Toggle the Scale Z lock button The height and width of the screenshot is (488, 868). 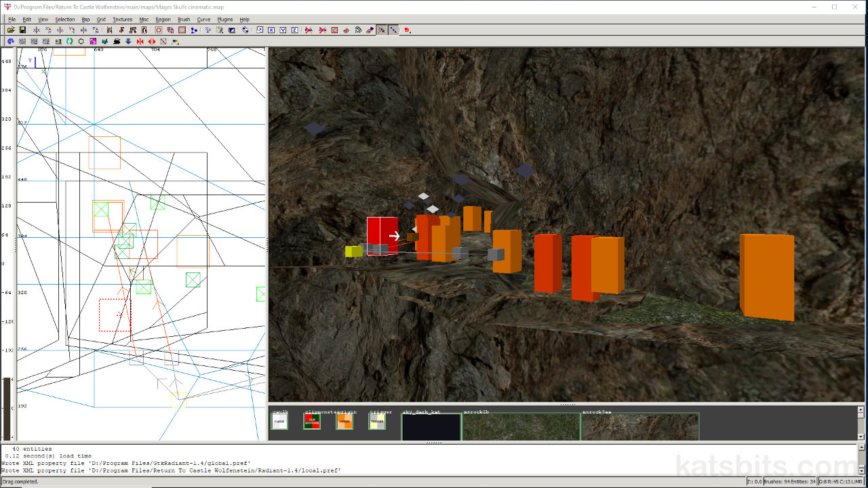(x=294, y=30)
